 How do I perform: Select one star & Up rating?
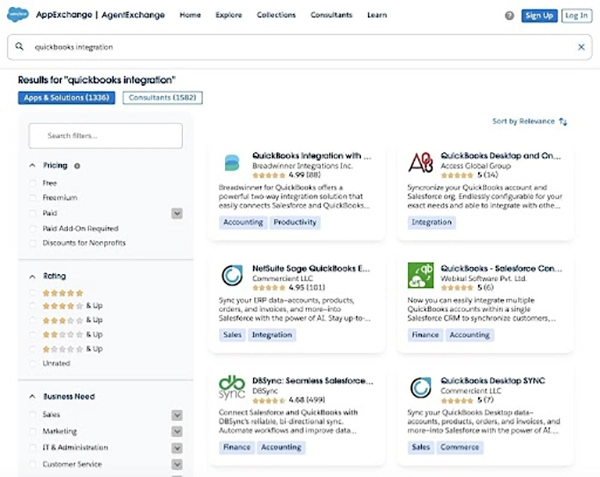point(33,349)
